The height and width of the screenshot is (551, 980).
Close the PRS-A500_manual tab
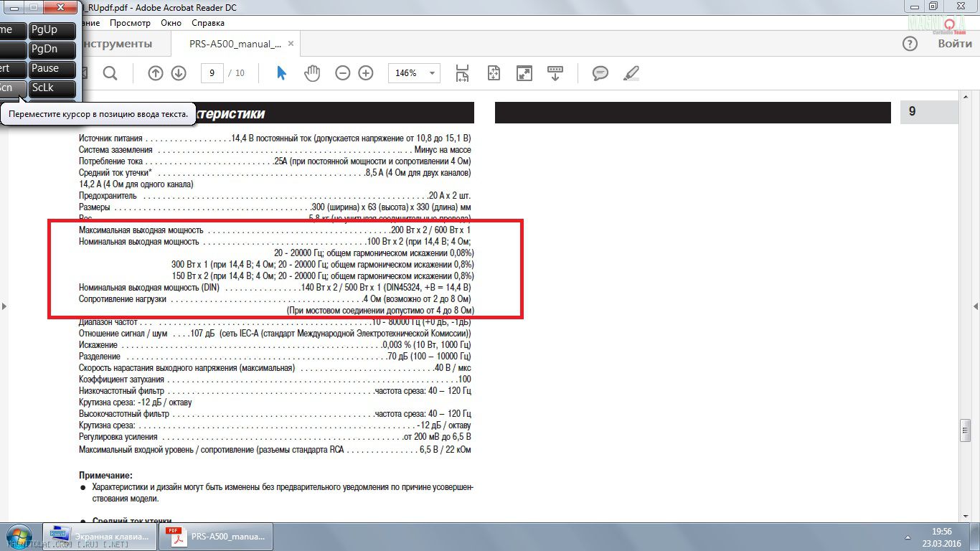click(x=291, y=44)
